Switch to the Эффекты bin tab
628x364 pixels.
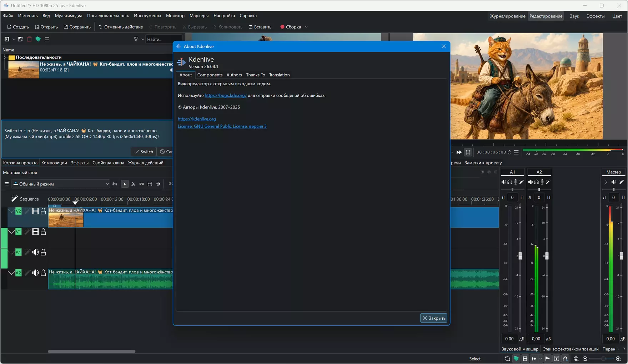80,163
